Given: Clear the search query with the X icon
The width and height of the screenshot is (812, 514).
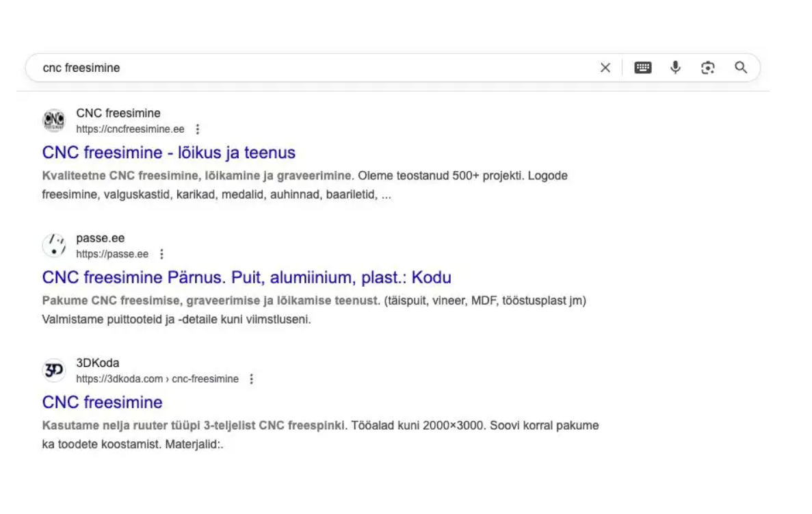Looking at the screenshot, I should pos(605,67).
